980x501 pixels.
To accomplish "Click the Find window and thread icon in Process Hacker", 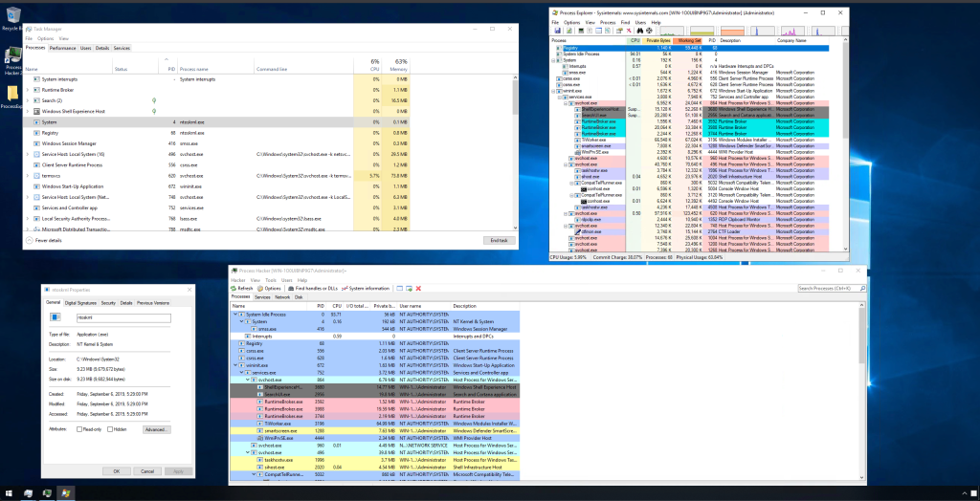I will click(409, 288).
